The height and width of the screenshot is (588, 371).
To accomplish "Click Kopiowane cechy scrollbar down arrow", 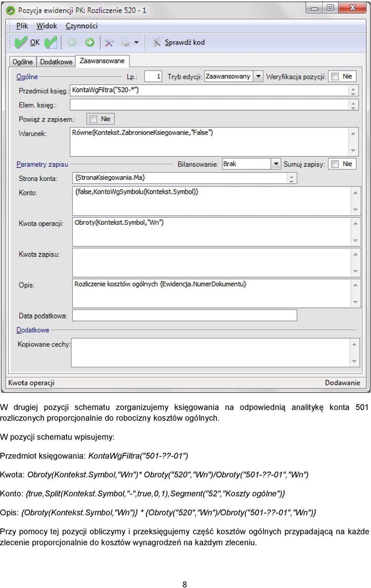I will click(x=354, y=361).
